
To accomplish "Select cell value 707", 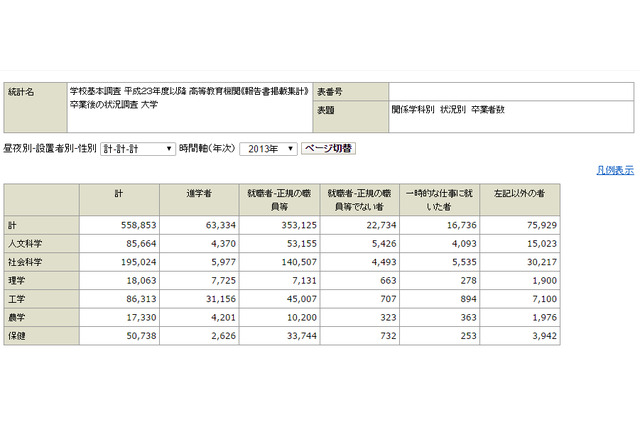I will [388, 299].
